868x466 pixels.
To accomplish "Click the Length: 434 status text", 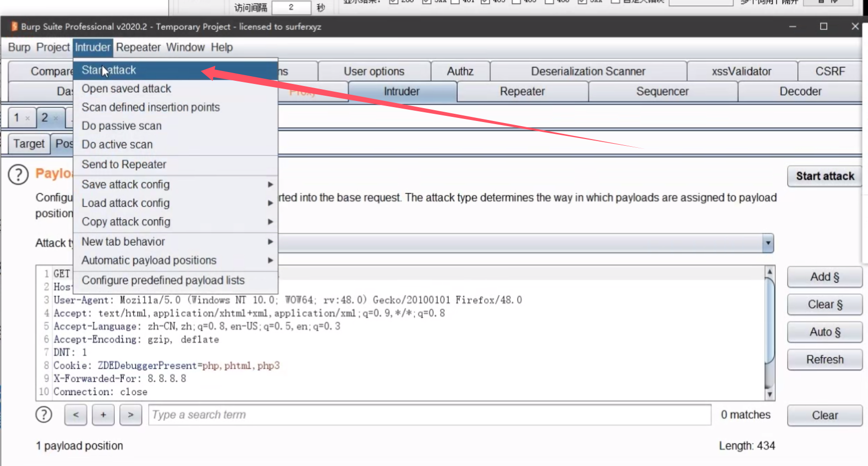I will pos(747,446).
